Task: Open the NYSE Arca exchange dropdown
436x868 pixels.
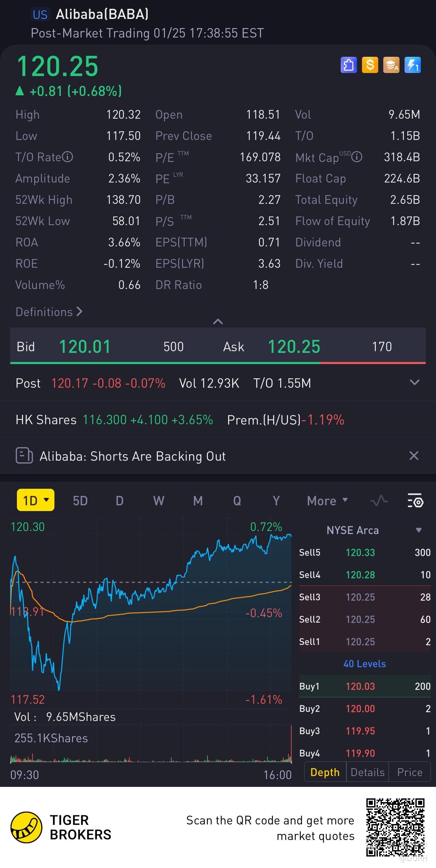Action: [x=418, y=530]
